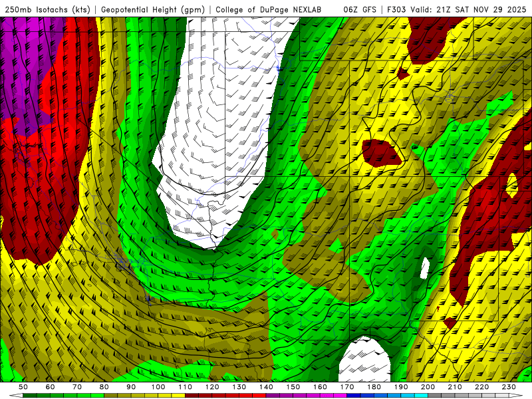This screenshot has height=399, width=532.
Task: Click the "110" value on the color scale
Action: [186, 387]
